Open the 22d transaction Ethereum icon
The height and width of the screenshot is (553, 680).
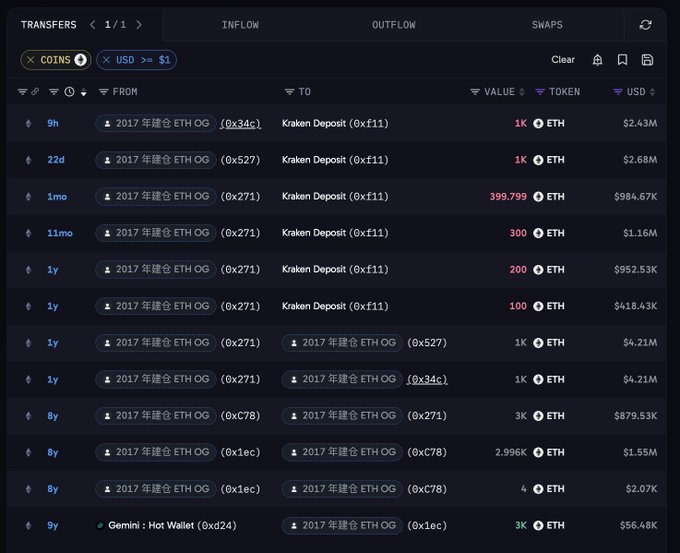(x=28, y=160)
